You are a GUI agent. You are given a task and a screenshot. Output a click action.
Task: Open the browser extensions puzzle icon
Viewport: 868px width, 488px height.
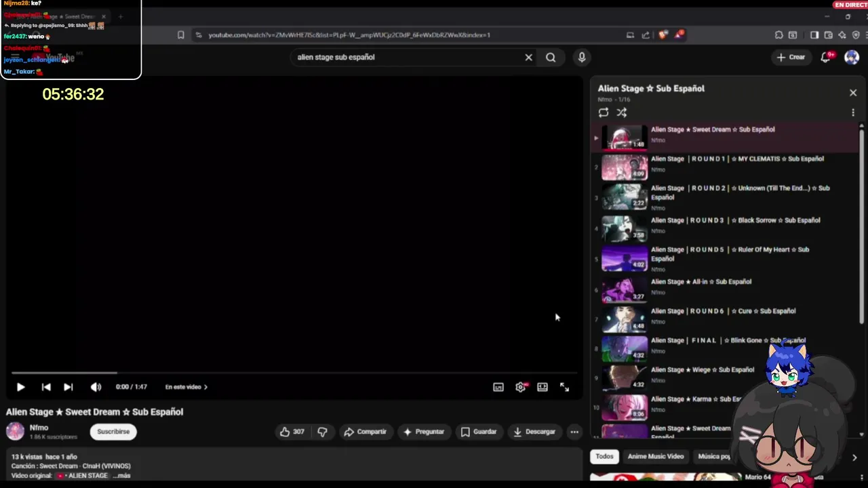[778, 35]
